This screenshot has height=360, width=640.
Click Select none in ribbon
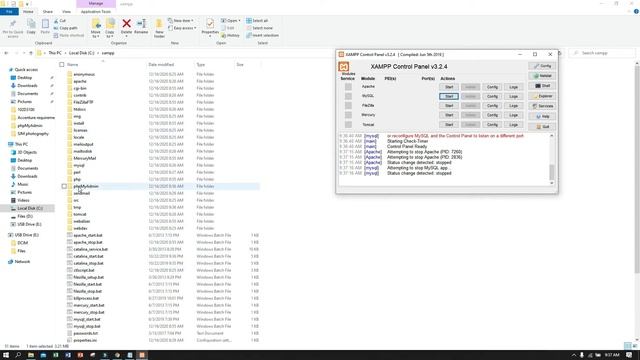coord(260,28)
